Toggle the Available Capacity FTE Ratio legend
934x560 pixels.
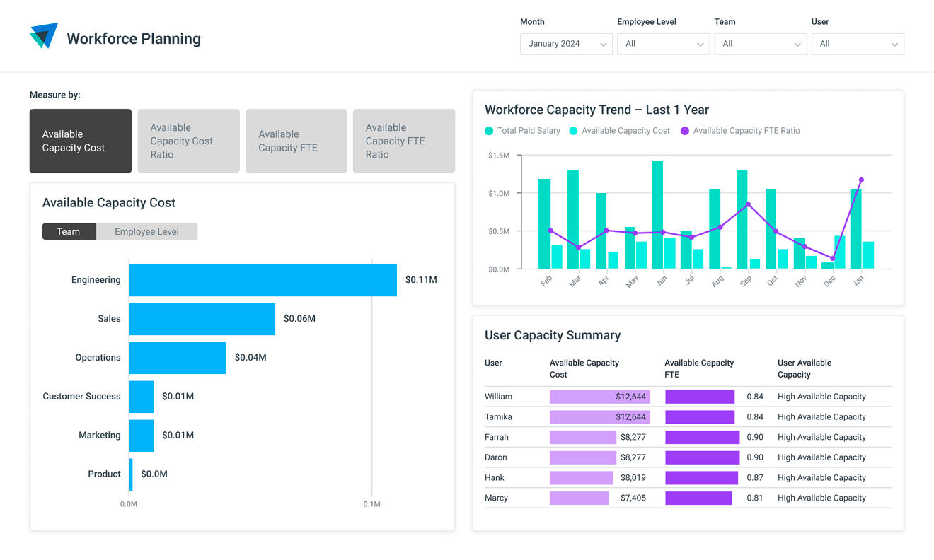tap(740, 131)
